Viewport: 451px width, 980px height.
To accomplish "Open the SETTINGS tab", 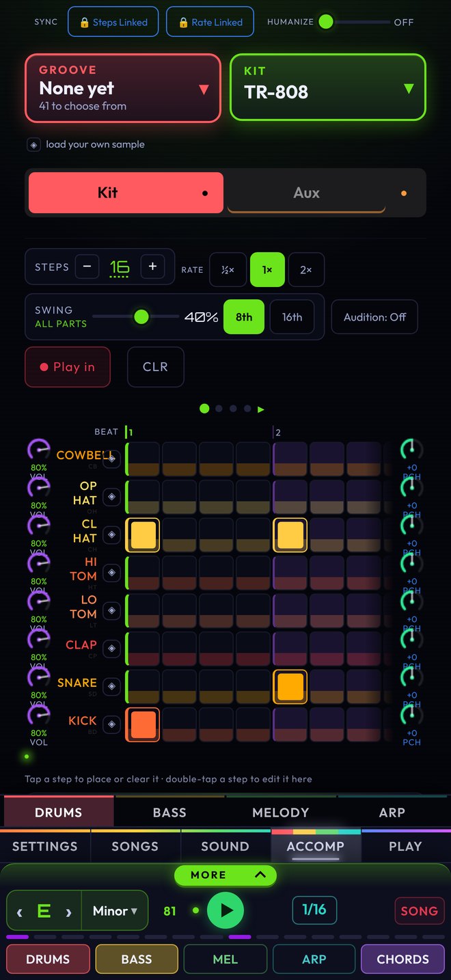I will coord(45,846).
